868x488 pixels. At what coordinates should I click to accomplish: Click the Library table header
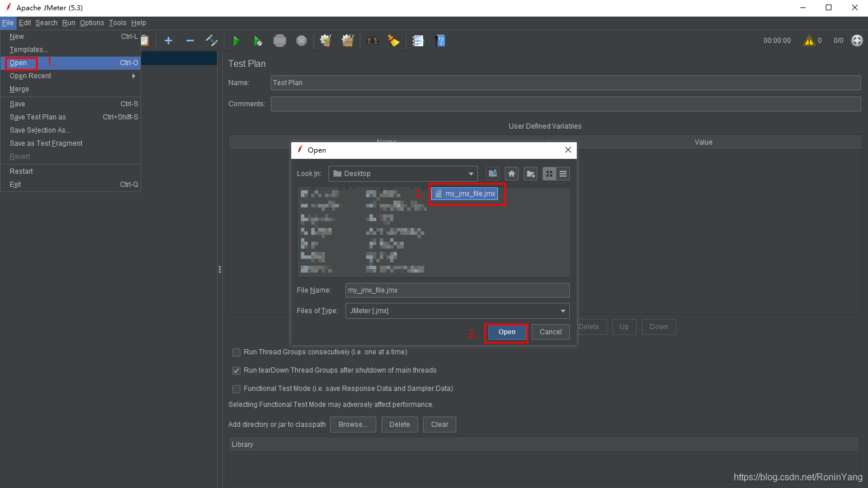(x=544, y=445)
